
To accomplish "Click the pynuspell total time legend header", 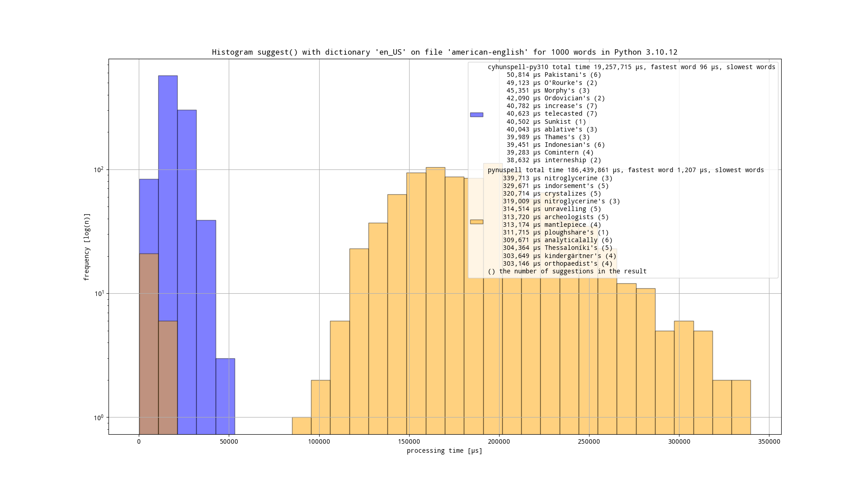I will [626, 170].
